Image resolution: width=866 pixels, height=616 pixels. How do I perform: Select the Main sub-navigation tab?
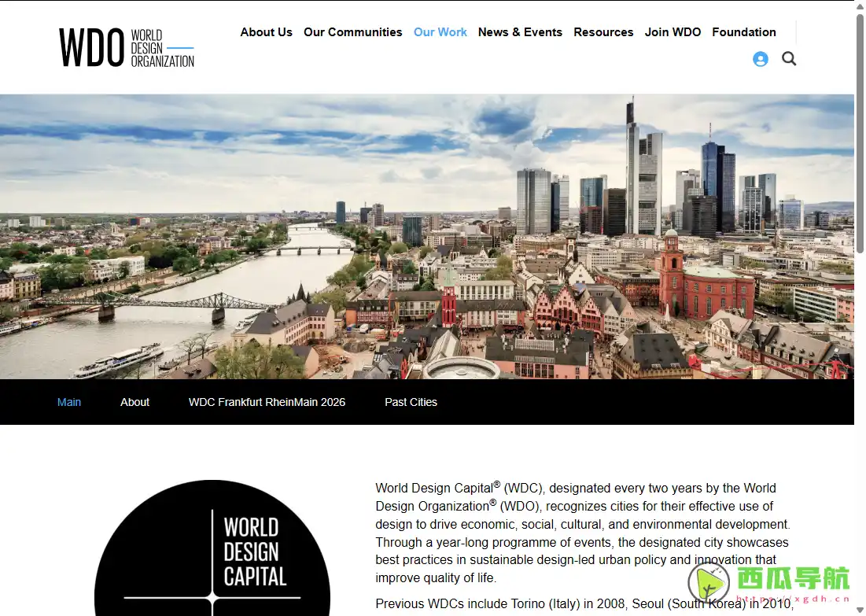[69, 402]
